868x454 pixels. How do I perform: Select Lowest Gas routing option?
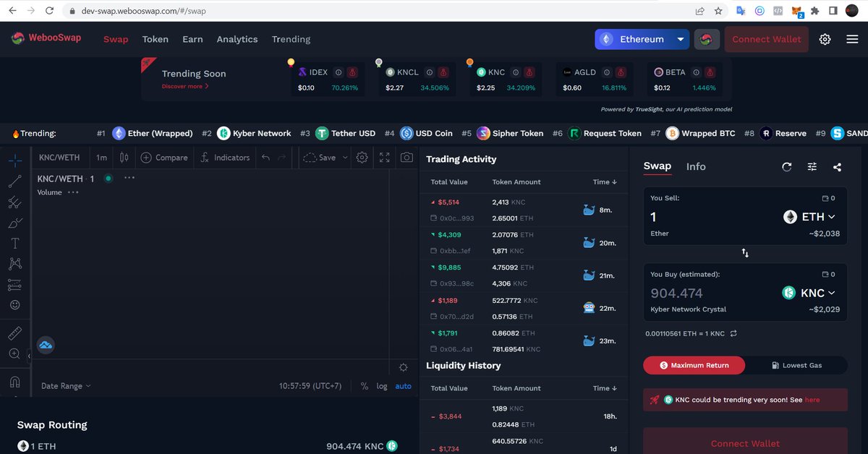tap(796, 365)
